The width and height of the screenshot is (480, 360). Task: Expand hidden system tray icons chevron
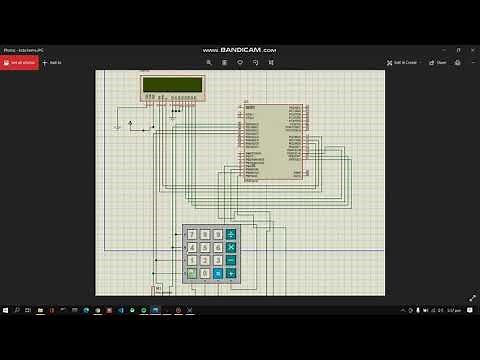click(x=403, y=310)
